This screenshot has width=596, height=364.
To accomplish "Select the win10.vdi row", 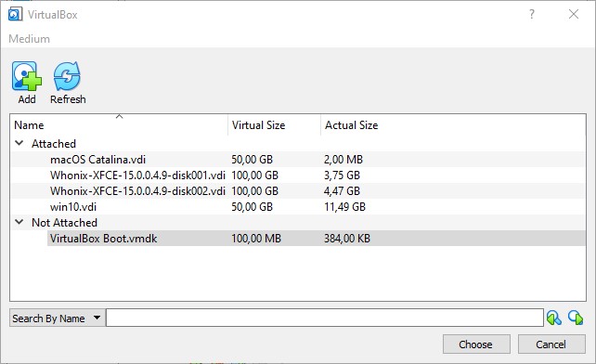I will [x=298, y=206].
